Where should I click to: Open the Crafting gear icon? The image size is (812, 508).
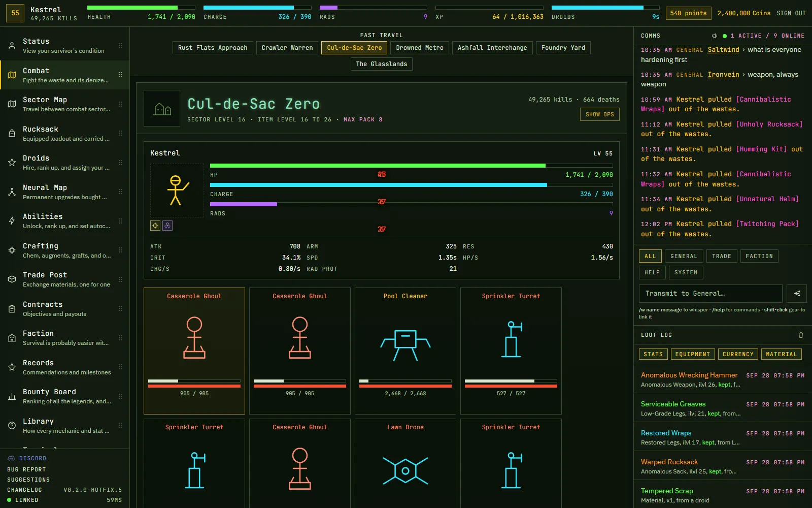click(x=12, y=250)
